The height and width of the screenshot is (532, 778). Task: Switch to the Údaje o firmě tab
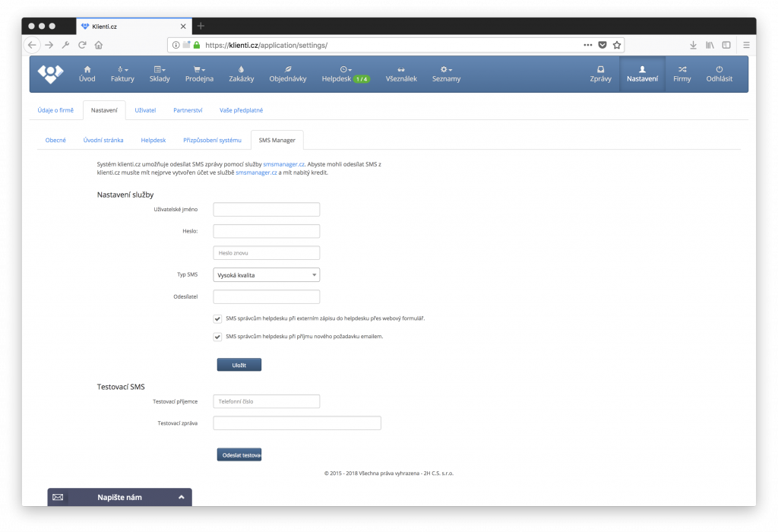click(55, 110)
